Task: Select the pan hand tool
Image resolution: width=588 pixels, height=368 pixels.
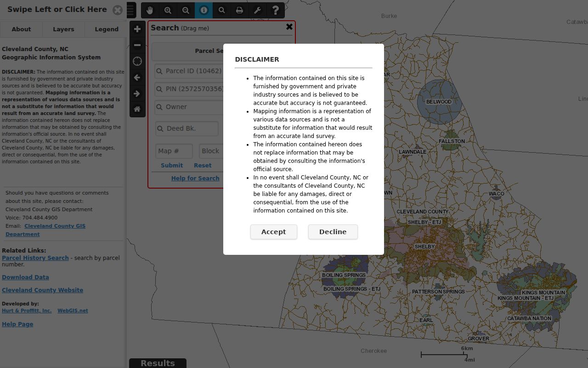Action: (x=150, y=10)
